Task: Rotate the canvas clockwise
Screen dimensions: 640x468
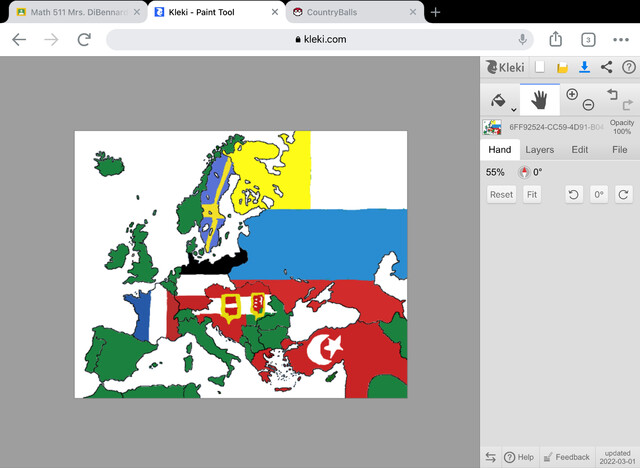Action: [623, 195]
